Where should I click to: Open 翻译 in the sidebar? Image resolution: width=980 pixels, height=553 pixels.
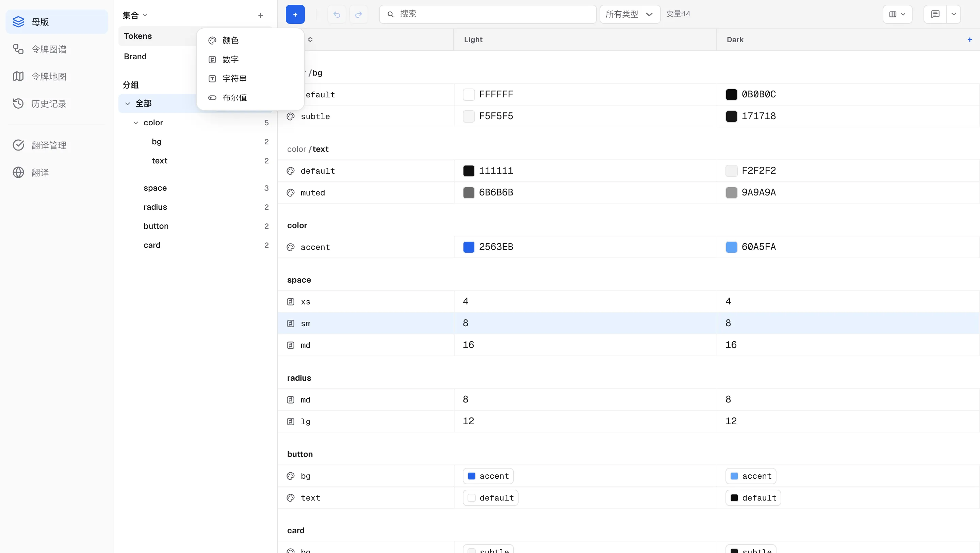coord(57,172)
